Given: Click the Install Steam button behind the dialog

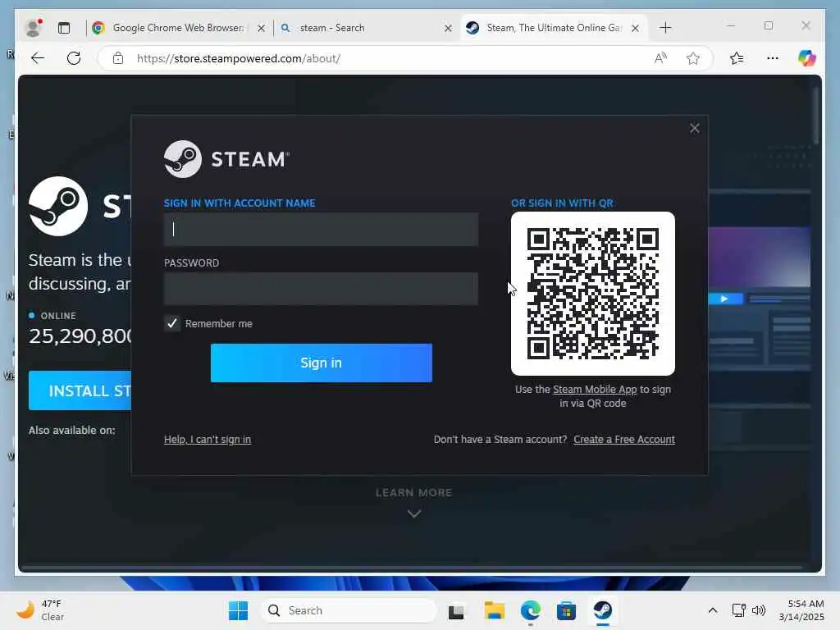Looking at the screenshot, I should pos(80,390).
